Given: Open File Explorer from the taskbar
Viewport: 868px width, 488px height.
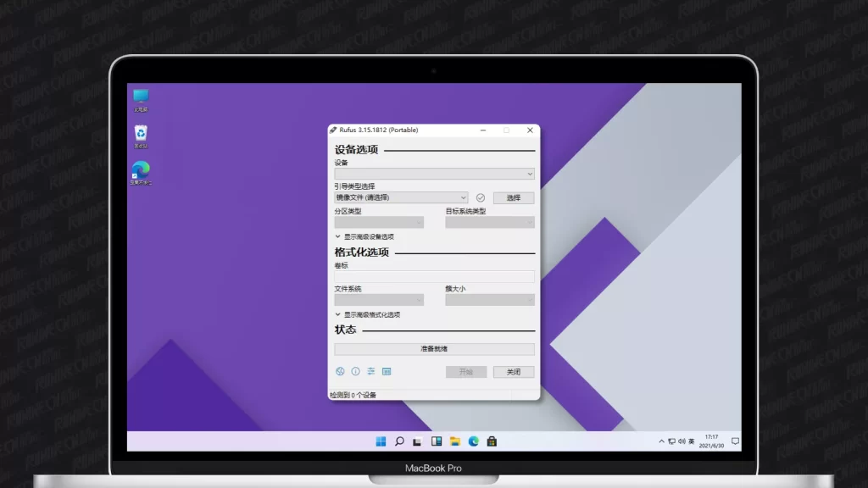Looking at the screenshot, I should (455, 441).
